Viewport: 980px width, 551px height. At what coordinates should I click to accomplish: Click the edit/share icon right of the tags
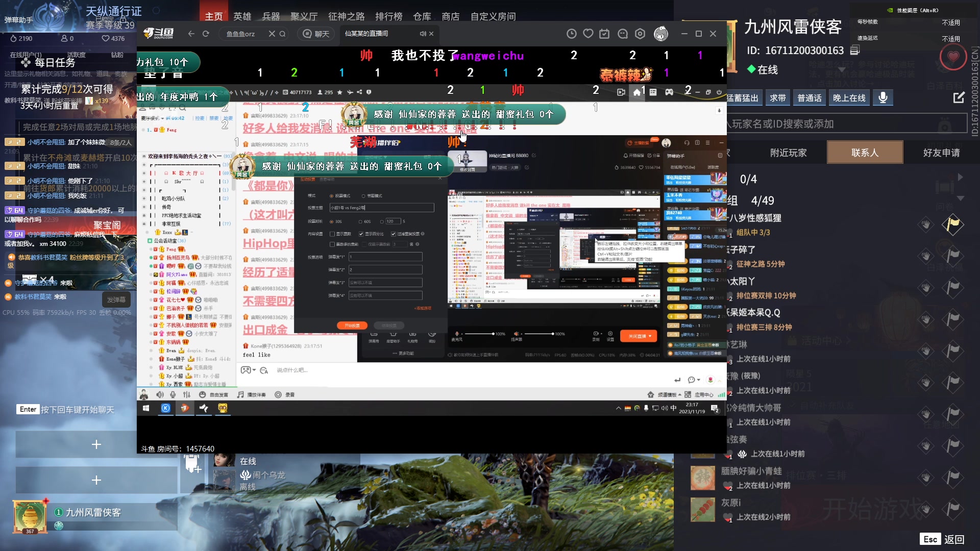point(959,97)
